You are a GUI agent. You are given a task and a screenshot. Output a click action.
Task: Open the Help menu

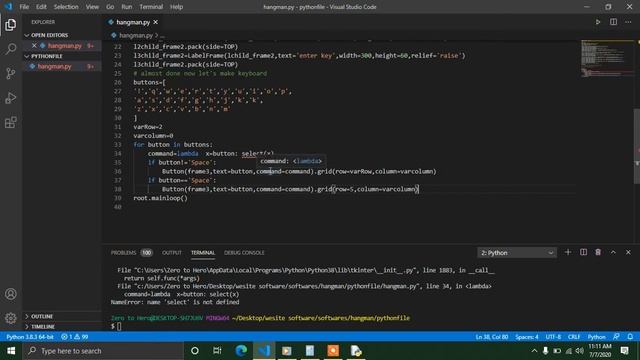tap(176, 7)
